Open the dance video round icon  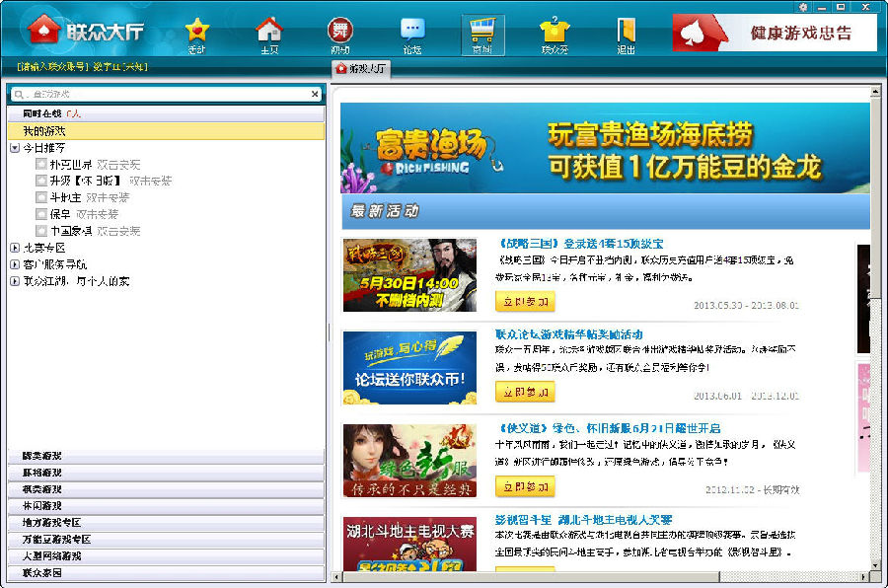click(x=339, y=30)
